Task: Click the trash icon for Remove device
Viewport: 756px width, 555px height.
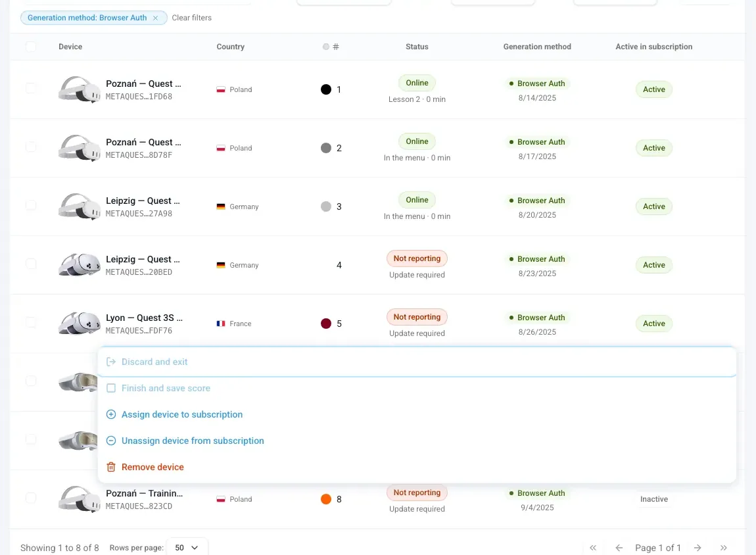Action: pos(111,467)
